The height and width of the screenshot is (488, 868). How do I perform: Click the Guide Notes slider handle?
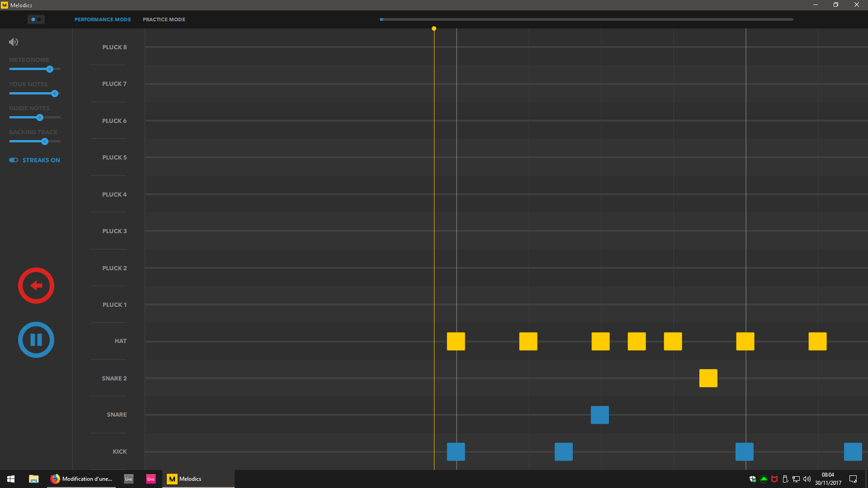click(40, 117)
